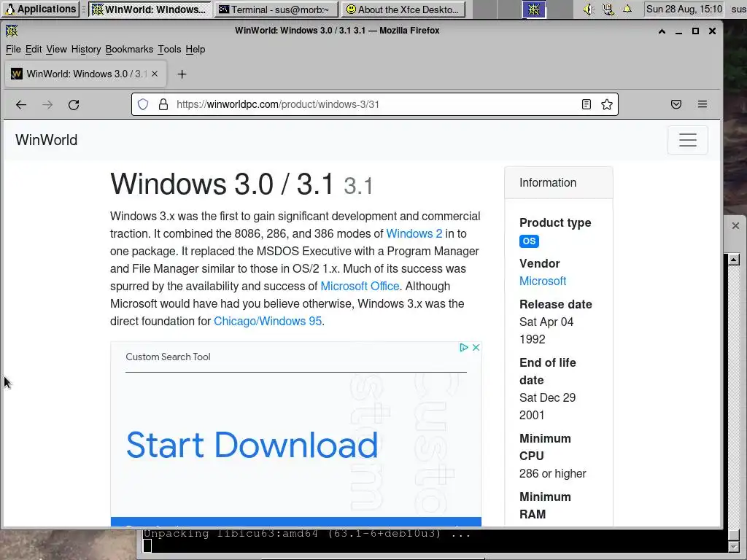Click the End of life date label
The height and width of the screenshot is (560, 747).
547,371
